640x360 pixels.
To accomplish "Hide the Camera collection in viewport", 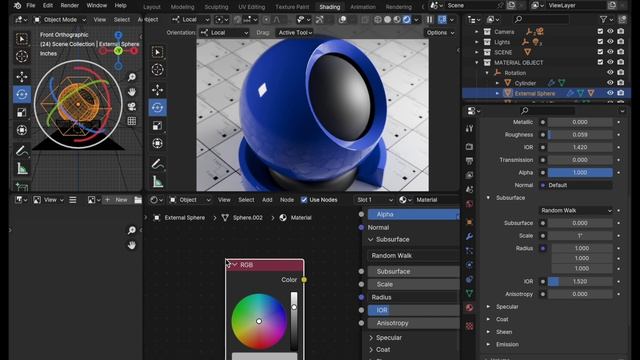I will click(610, 31).
